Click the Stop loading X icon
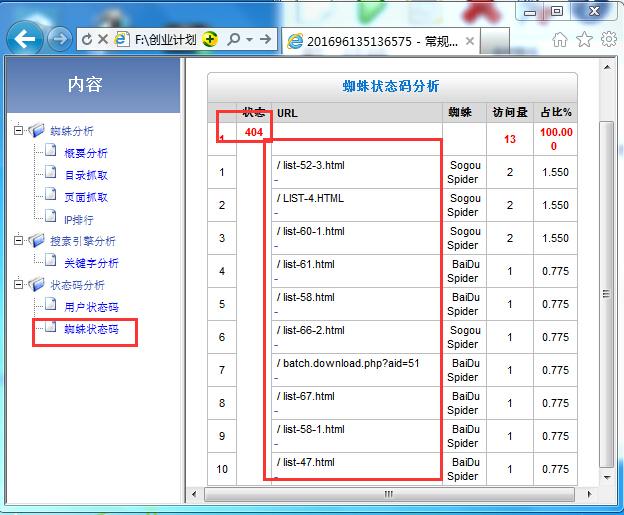Screen dimensions: 624x515 tap(103, 39)
